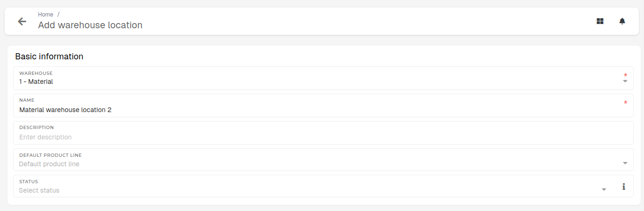Click the info icon beside Status
This screenshot has width=644, height=211.
[x=624, y=187]
